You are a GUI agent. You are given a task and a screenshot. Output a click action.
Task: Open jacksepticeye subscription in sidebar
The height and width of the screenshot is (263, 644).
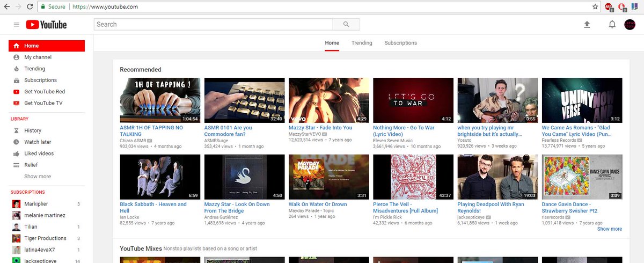(x=47, y=260)
